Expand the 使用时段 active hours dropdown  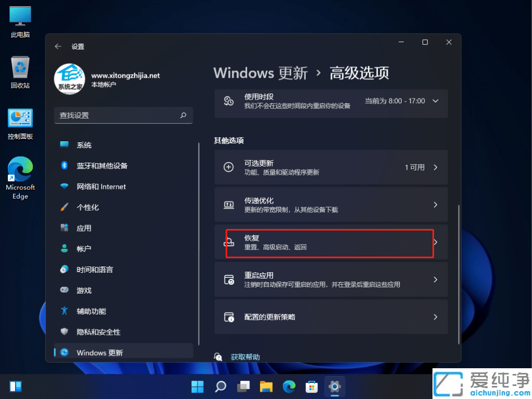point(436,102)
